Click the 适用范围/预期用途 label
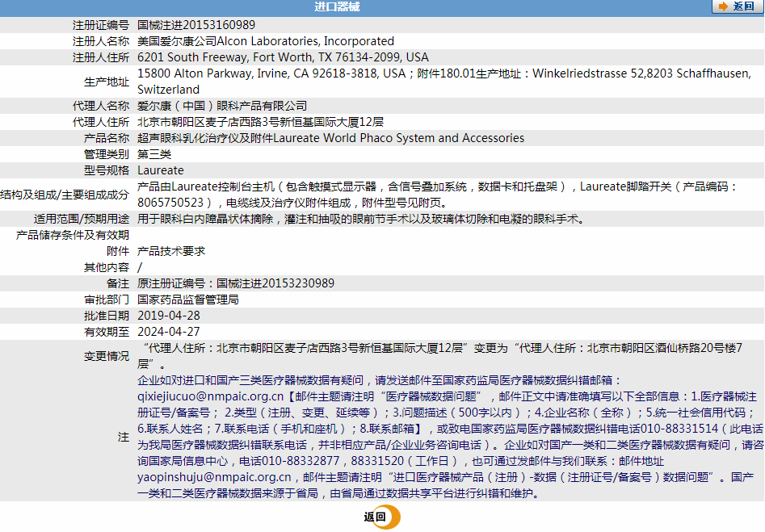 pos(82,219)
